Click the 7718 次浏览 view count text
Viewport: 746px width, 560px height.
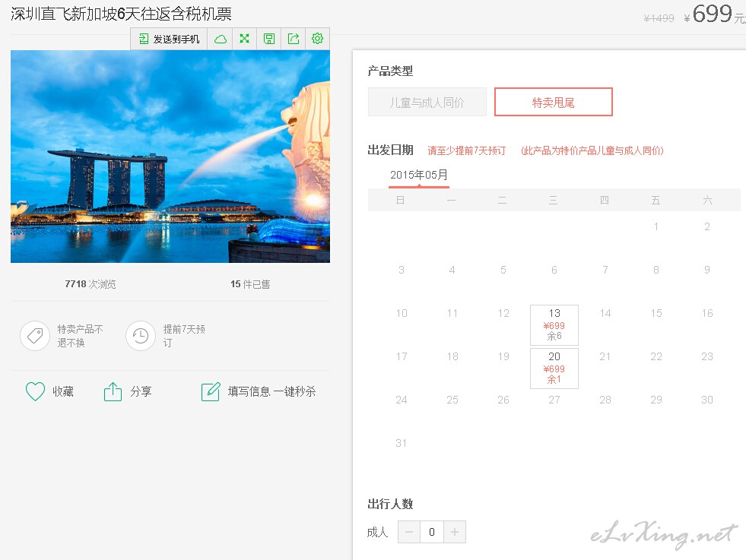tap(90, 284)
